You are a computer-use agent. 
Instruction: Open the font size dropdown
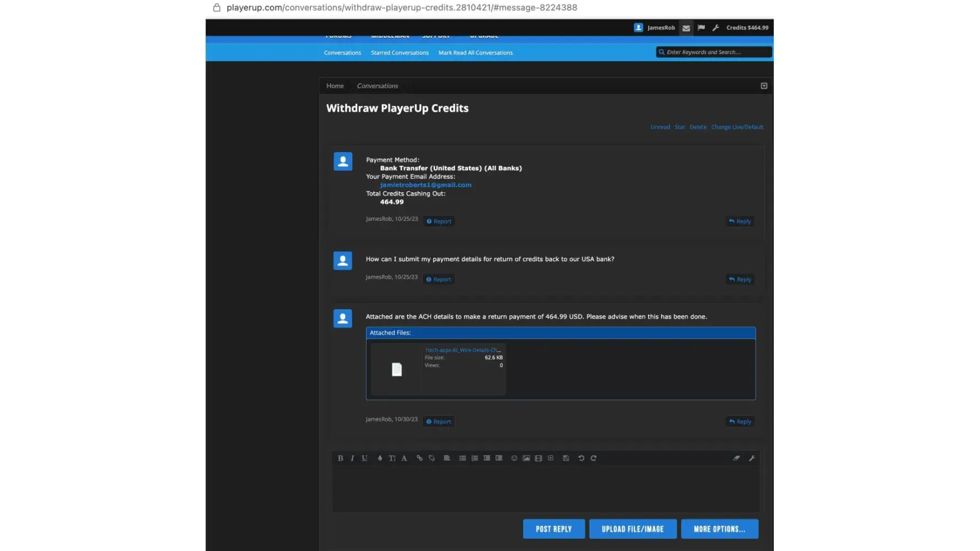click(392, 458)
